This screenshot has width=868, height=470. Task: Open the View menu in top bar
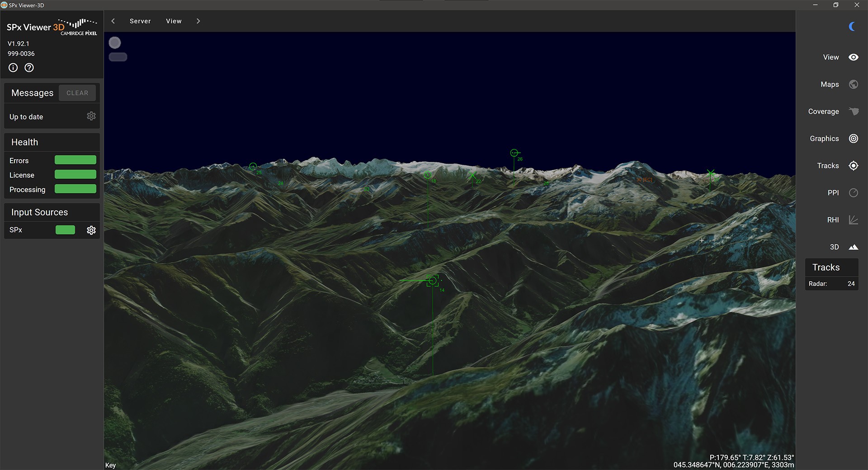coord(174,21)
